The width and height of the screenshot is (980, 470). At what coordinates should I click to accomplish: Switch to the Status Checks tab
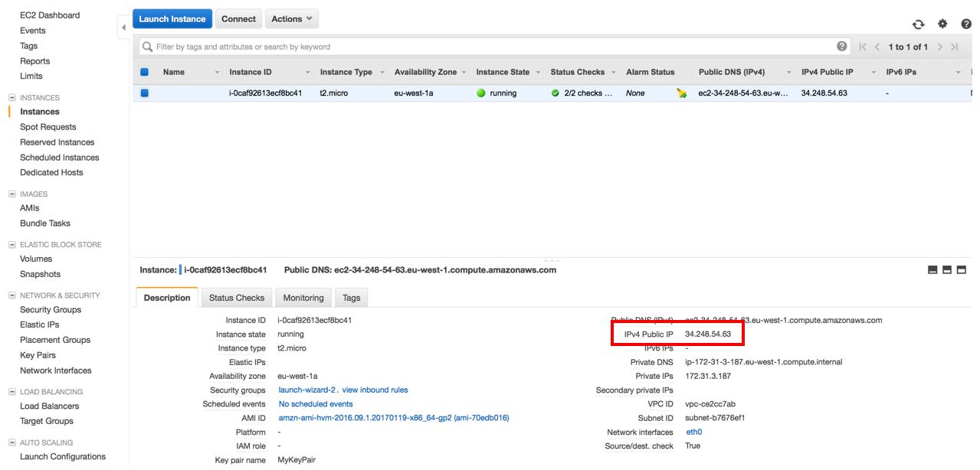(236, 298)
